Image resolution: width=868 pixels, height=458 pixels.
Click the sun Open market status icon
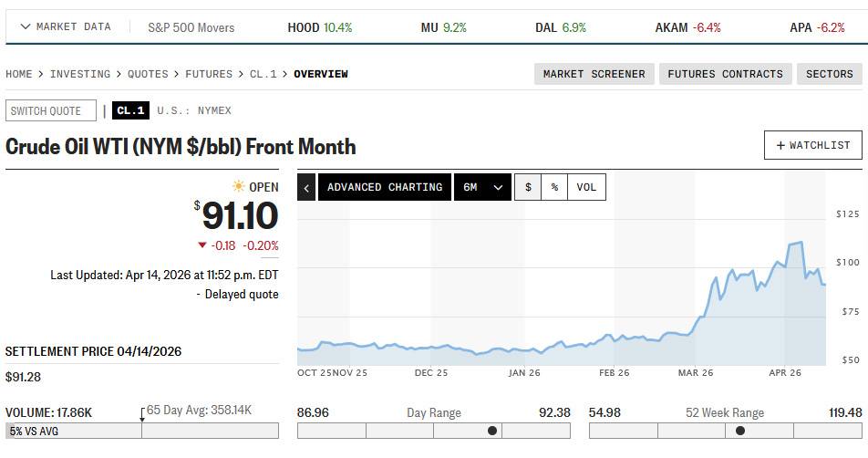(x=239, y=186)
